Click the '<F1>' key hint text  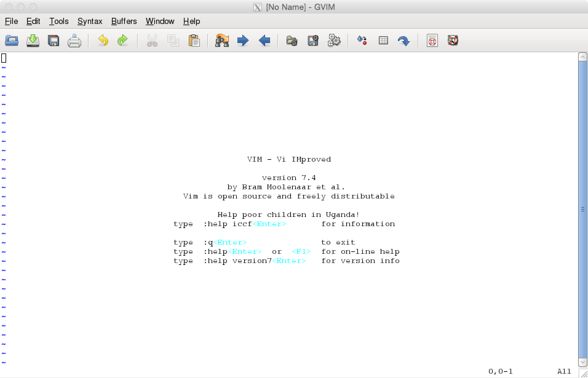pos(301,251)
